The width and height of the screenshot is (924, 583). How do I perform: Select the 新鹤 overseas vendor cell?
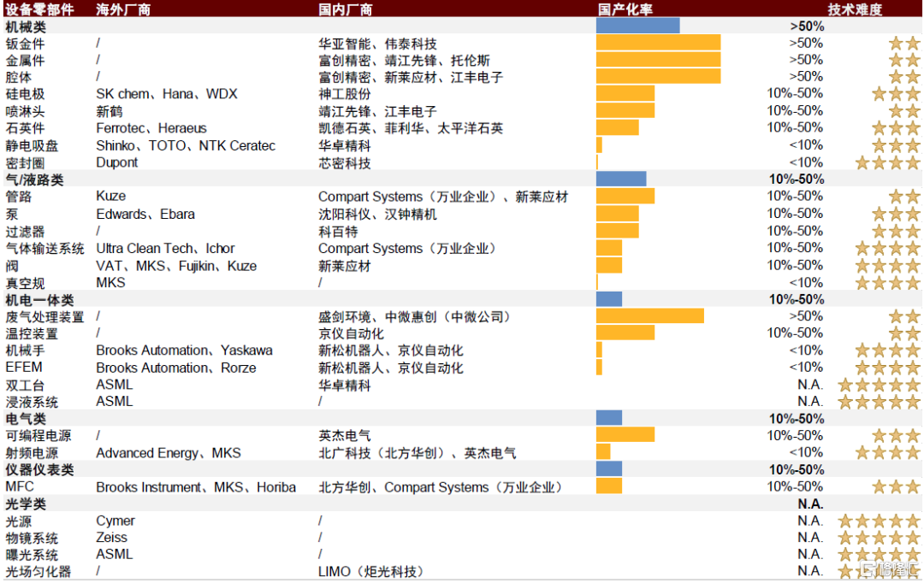[x=110, y=111]
